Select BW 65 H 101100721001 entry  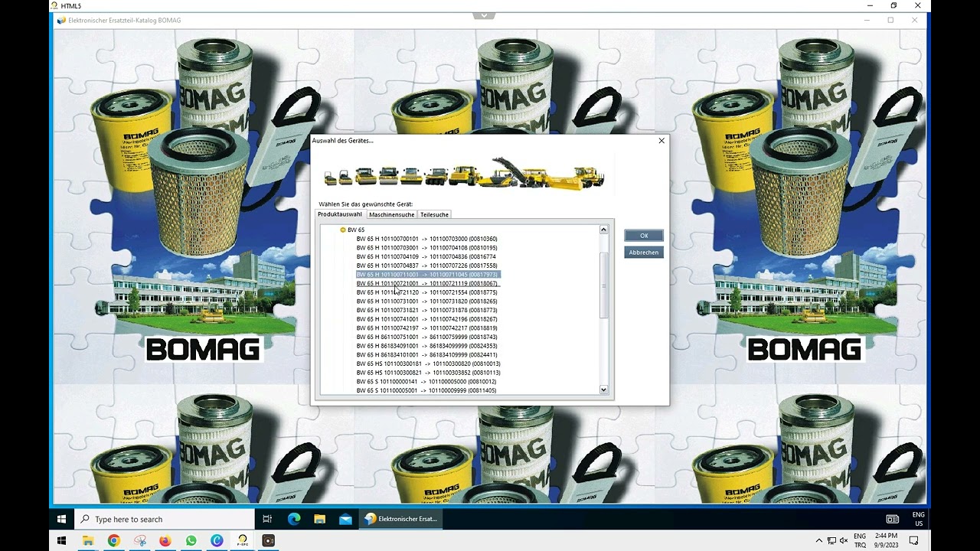[426, 284]
